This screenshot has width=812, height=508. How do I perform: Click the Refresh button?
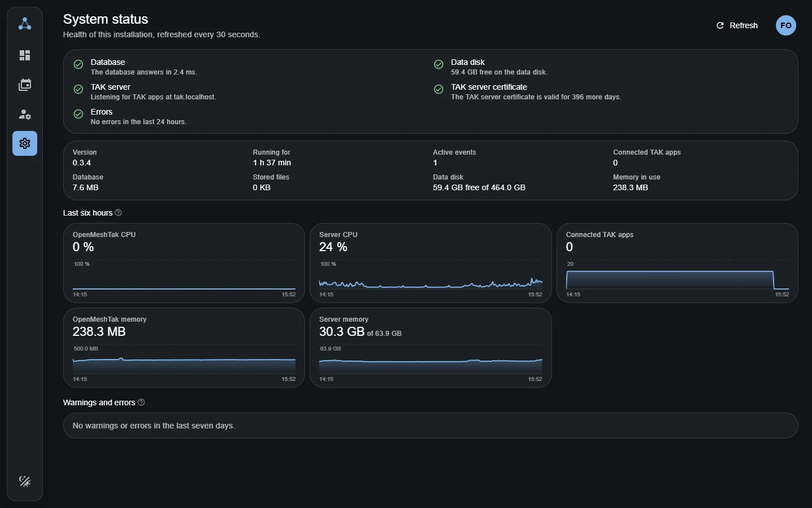coord(737,25)
